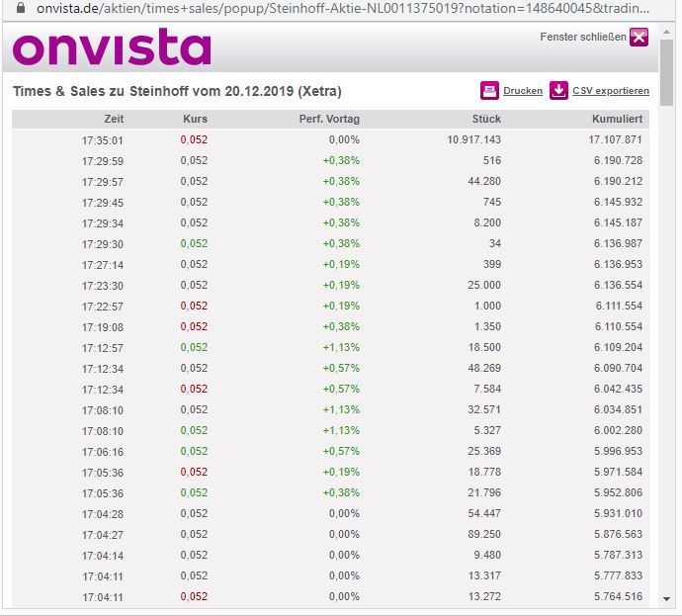This screenshot has height=616, width=682.
Task: Click the vertical scrollbar thumb
Action: [666, 72]
